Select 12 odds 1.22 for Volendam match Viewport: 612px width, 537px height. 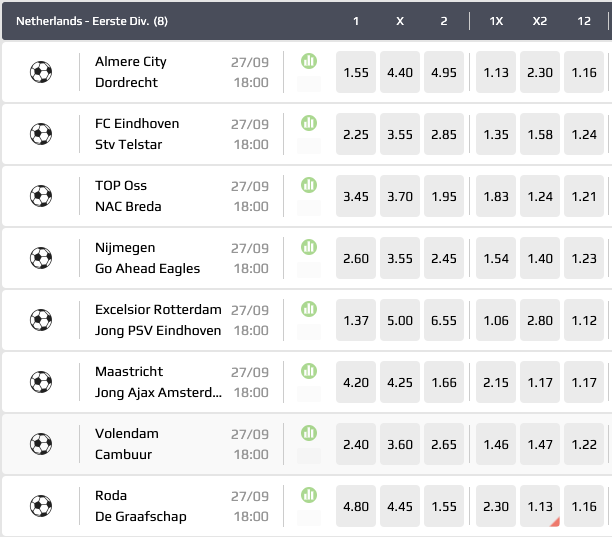click(582, 444)
